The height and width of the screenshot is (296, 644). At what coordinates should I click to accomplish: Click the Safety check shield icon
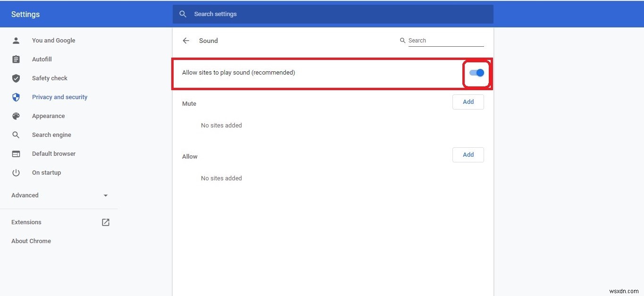coord(16,78)
